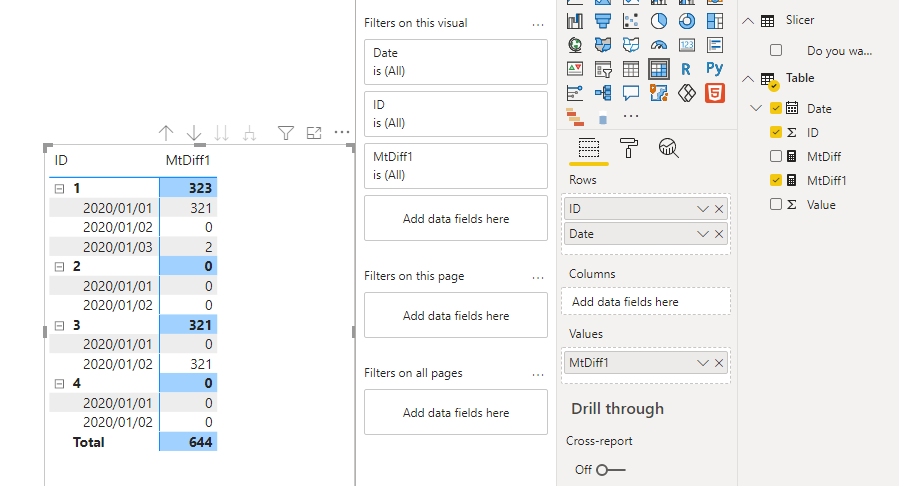This screenshot has width=899, height=486.
Task: Open the MtDiff1 is (All) filter card
Action: tap(456, 166)
